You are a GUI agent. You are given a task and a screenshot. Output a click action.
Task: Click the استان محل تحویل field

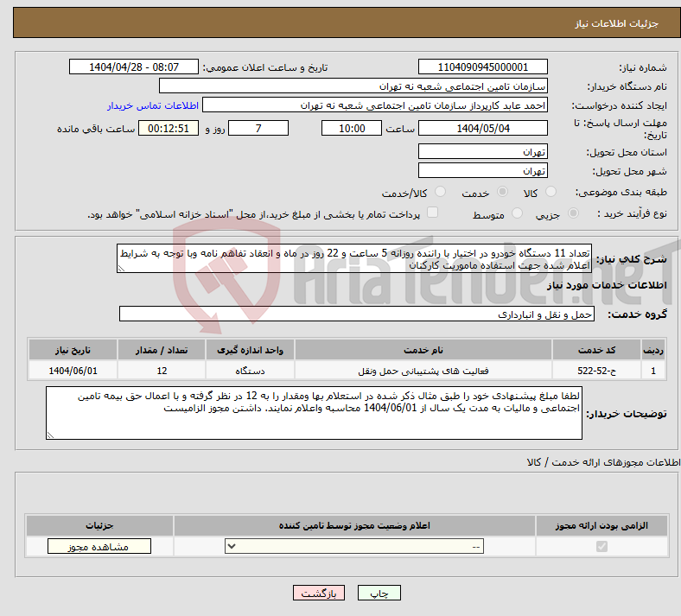pos(483,151)
